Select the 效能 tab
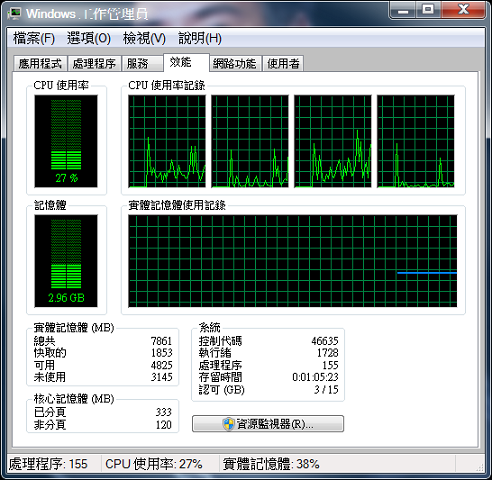Image resolution: width=492 pixels, height=480 pixels. [x=186, y=62]
